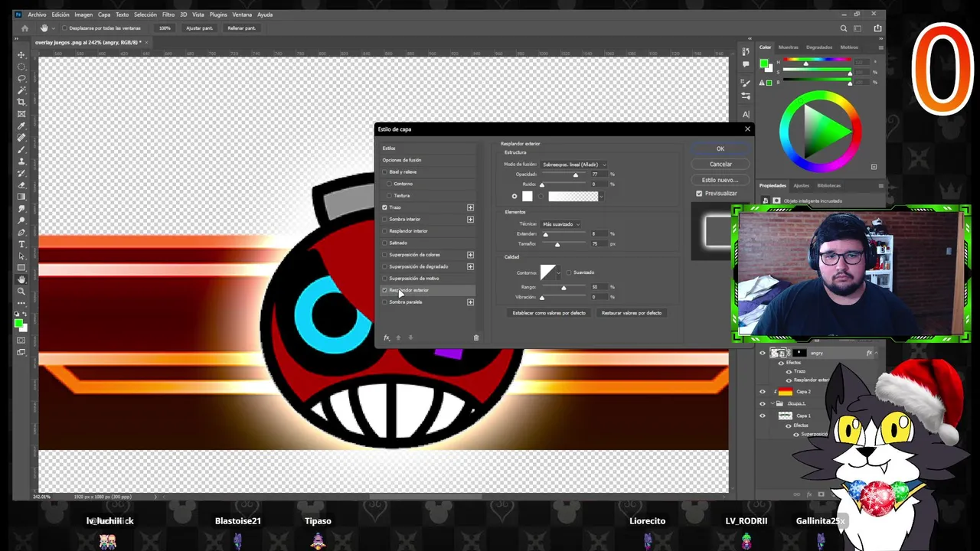Click OK in Estilo de capa dialog
Image resolution: width=980 pixels, height=551 pixels.
click(x=720, y=148)
